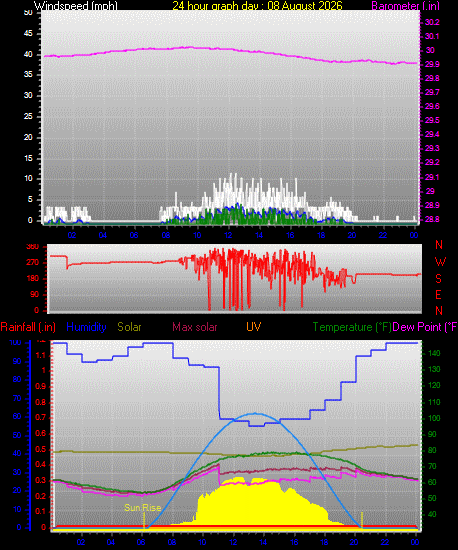
Task: Click the blue Humidity legend label
Action: [86, 327]
